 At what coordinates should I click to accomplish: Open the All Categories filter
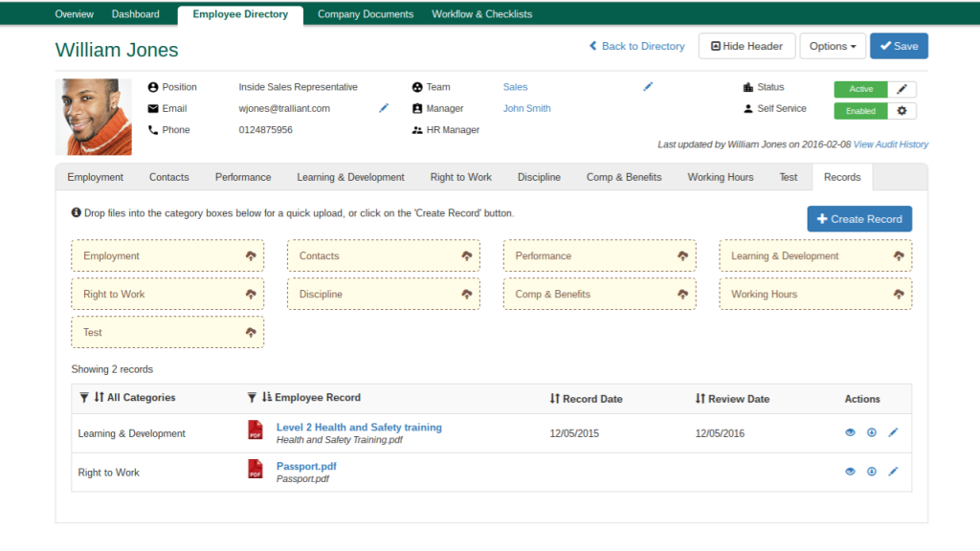tap(84, 398)
